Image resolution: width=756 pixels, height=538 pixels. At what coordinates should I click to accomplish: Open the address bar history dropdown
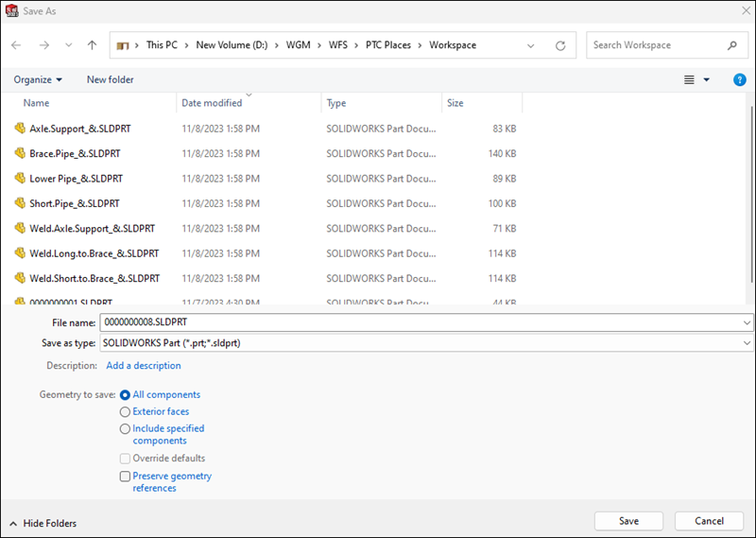coord(530,45)
